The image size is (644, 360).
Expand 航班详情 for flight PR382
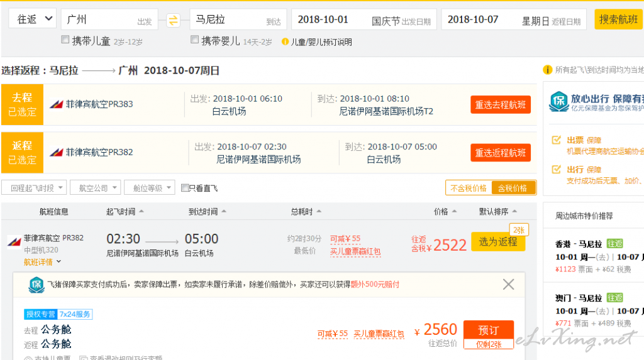pos(42,262)
